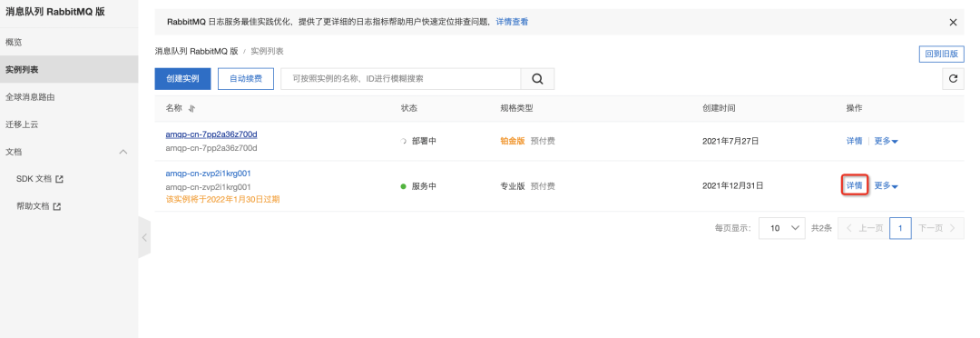Click the search magnifier icon button
980x338 pixels.
pyautogui.click(x=537, y=79)
